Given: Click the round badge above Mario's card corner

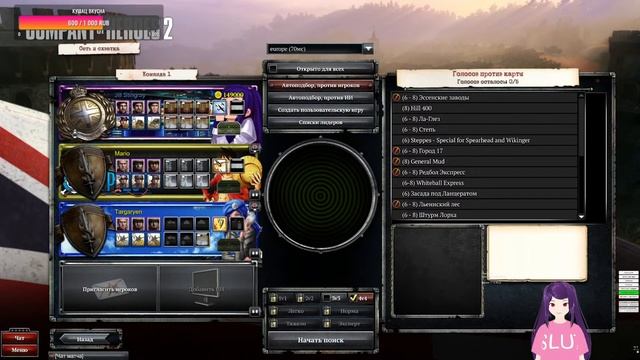Looking at the screenshot, I should (255, 147).
